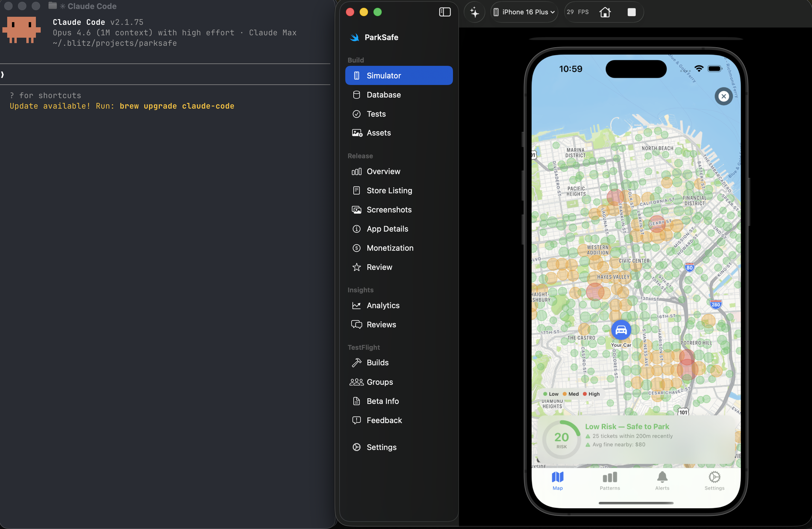Click the folder icon in terminal title

(x=52, y=5)
